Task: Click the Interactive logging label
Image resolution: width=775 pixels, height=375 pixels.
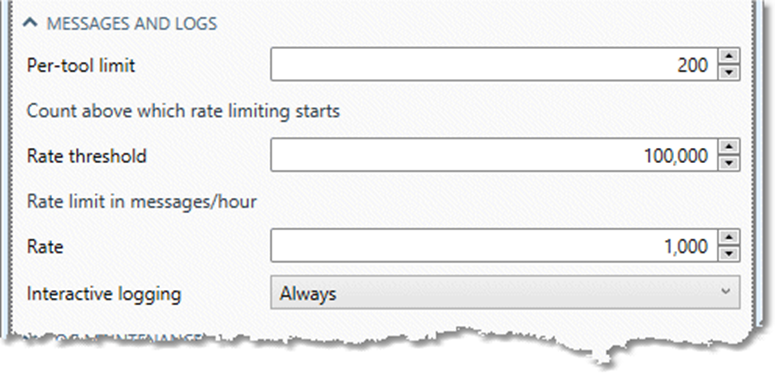Action: [x=104, y=294]
